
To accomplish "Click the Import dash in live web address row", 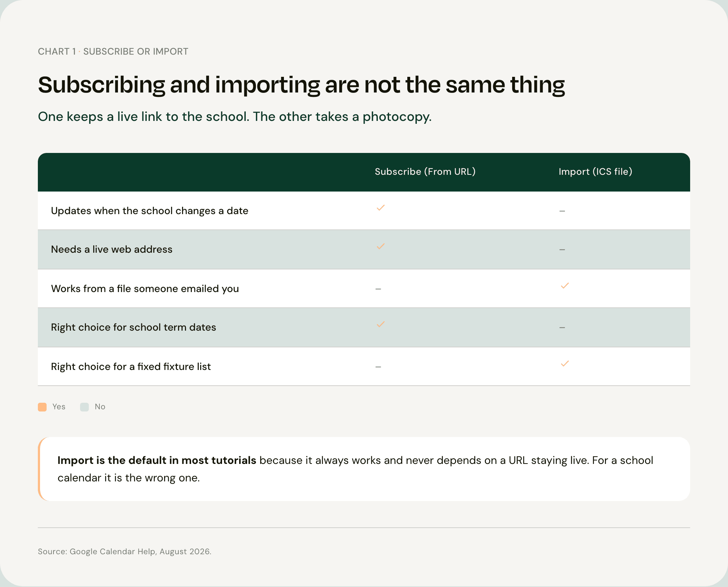I will click(562, 250).
